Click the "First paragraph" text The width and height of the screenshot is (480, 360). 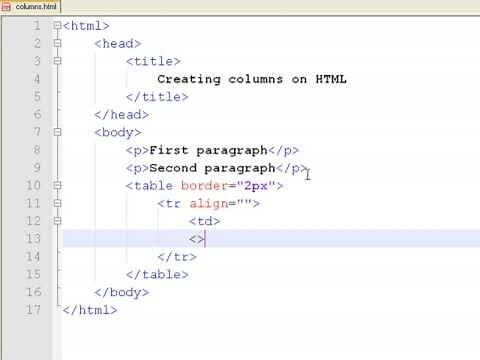tap(209, 150)
